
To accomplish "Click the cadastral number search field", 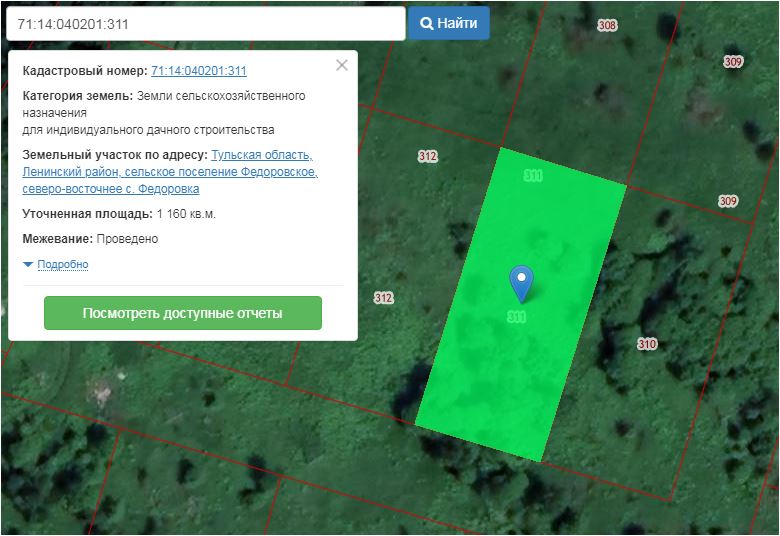I will click(204, 23).
